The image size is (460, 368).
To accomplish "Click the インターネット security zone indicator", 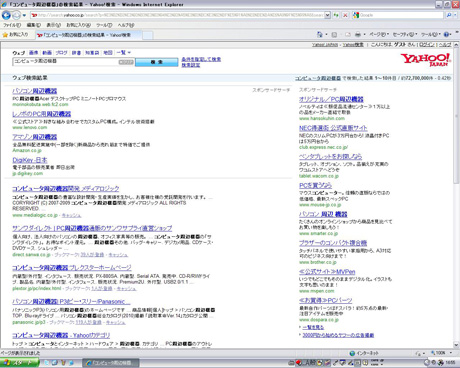I will [x=364, y=353].
